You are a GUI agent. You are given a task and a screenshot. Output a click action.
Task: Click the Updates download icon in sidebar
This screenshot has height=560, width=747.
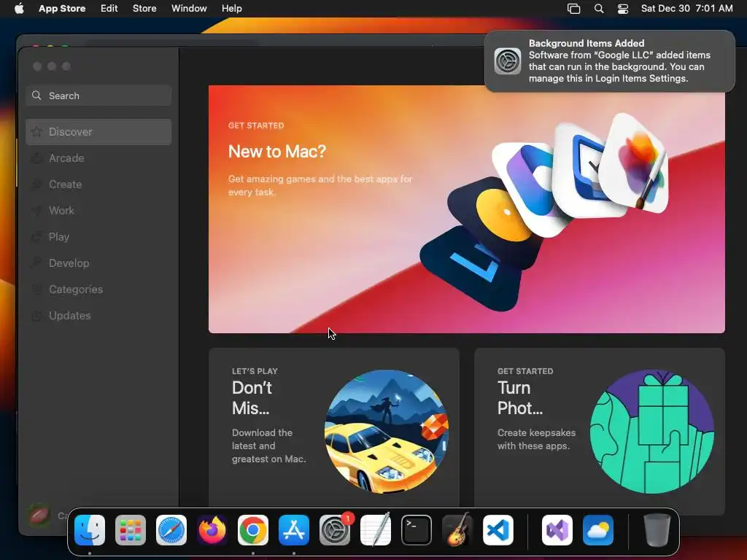[x=36, y=316]
